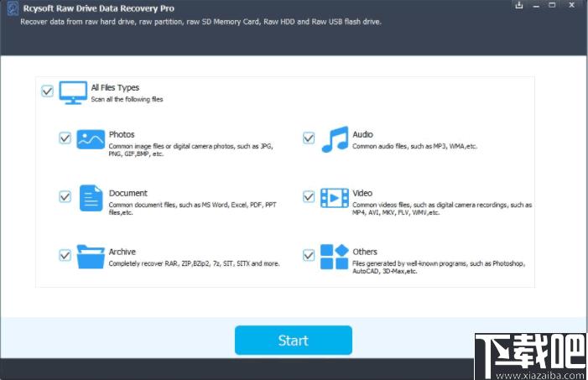Click the Video film strip icon
588x380 pixels.
tap(335, 198)
